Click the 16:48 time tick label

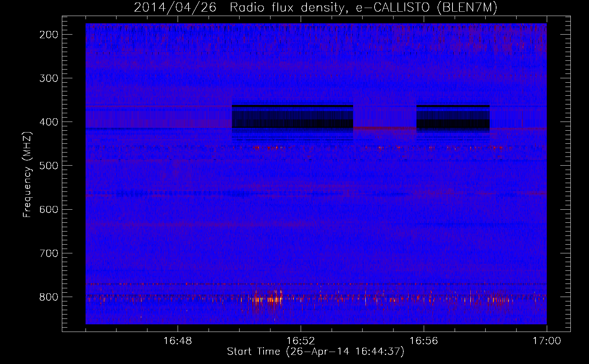[178, 341]
